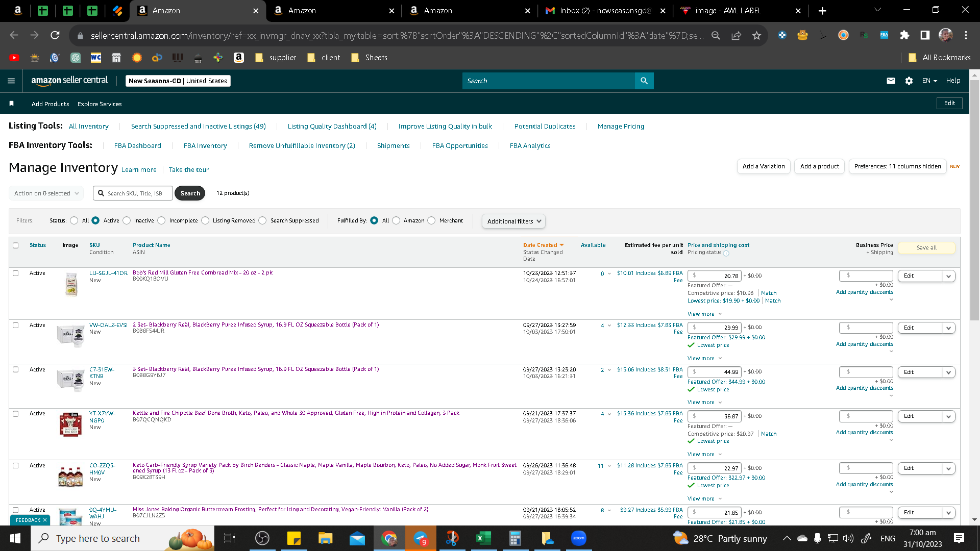Click the Chrome profile avatar

coord(945,35)
